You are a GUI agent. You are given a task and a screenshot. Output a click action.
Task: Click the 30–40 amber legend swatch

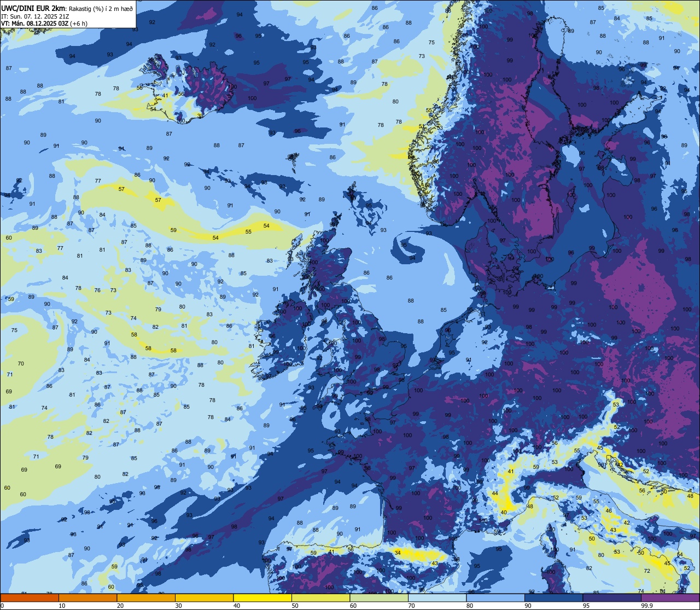[204, 597]
